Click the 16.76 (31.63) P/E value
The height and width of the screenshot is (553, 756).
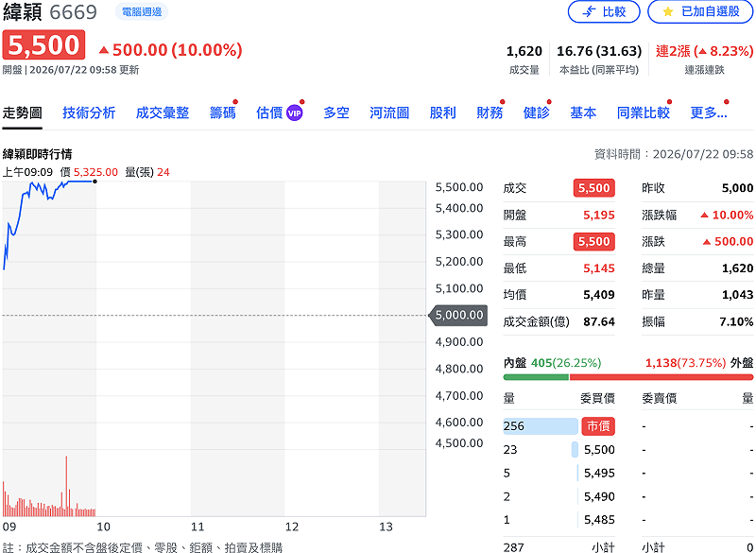tap(599, 51)
